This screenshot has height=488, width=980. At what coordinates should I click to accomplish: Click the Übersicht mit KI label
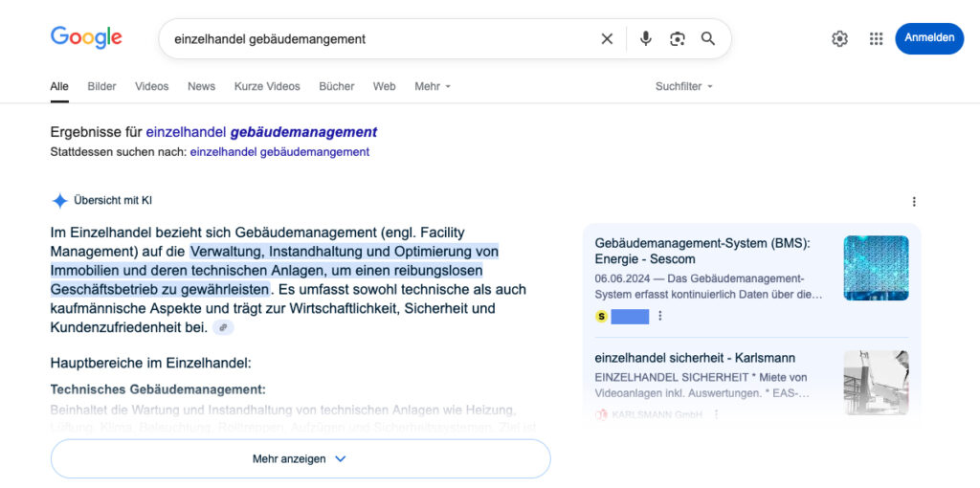click(x=113, y=201)
